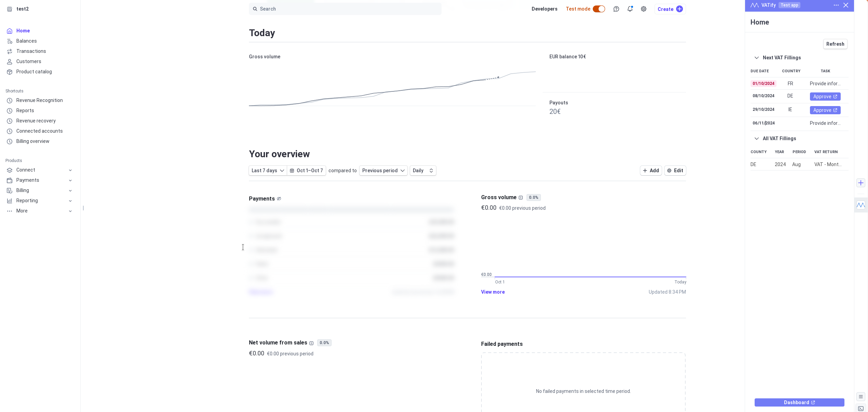Toggle the eye icon next to Payments

click(279, 198)
